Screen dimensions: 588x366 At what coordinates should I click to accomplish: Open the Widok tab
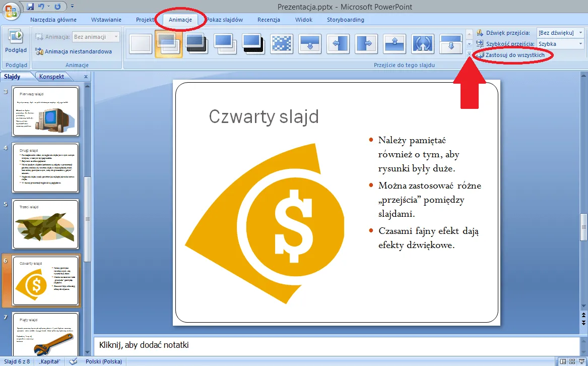click(303, 20)
